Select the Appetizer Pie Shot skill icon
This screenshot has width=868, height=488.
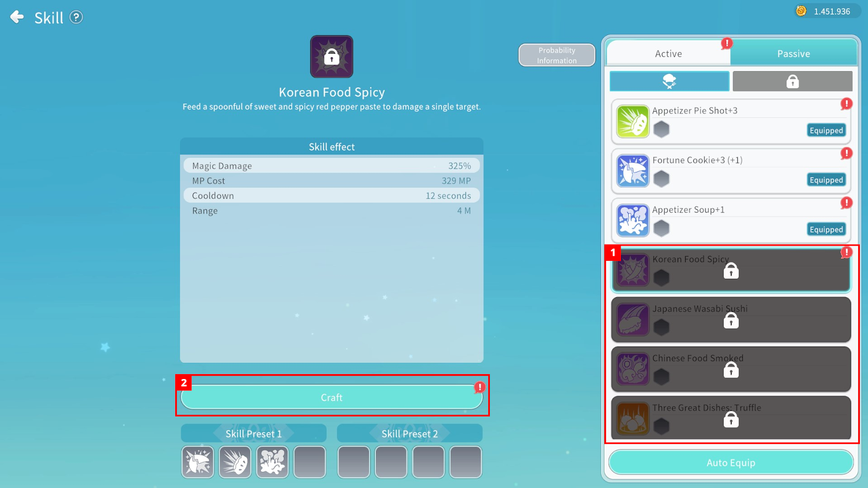point(633,121)
